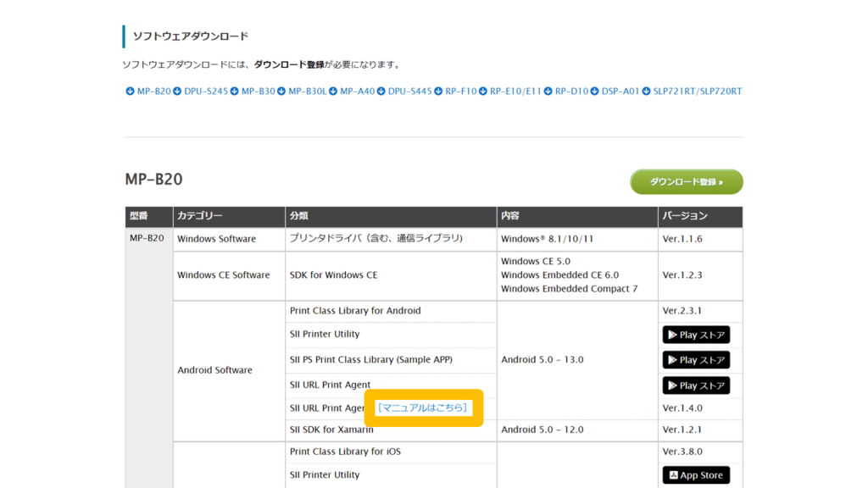868x488 pixels.
Task: Select the Windows CE Software category cell
Action: point(229,275)
